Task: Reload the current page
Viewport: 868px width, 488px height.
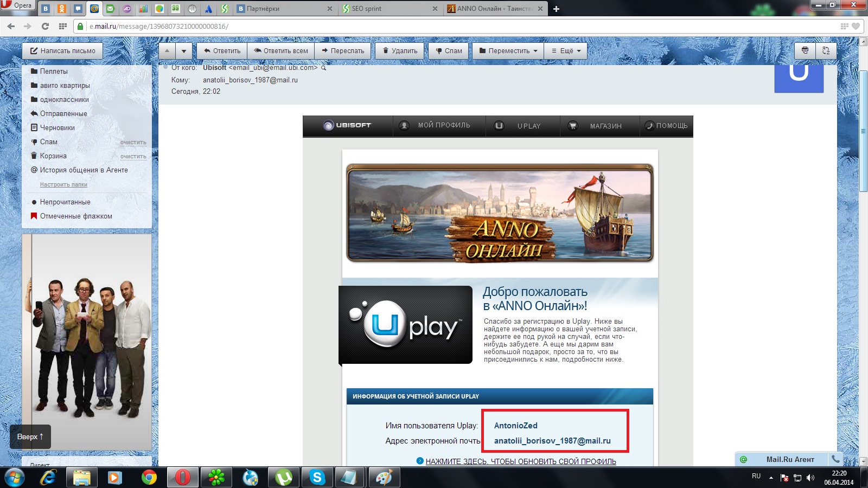Action: [x=45, y=26]
